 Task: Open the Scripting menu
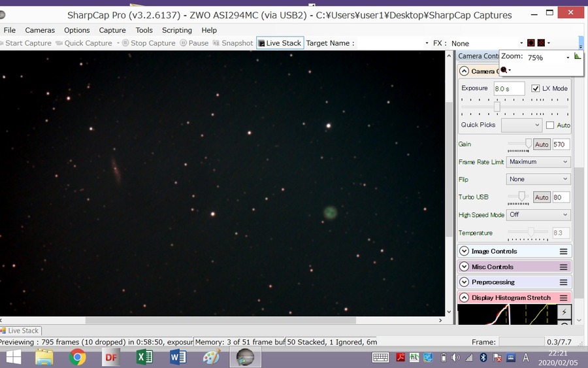coord(176,30)
